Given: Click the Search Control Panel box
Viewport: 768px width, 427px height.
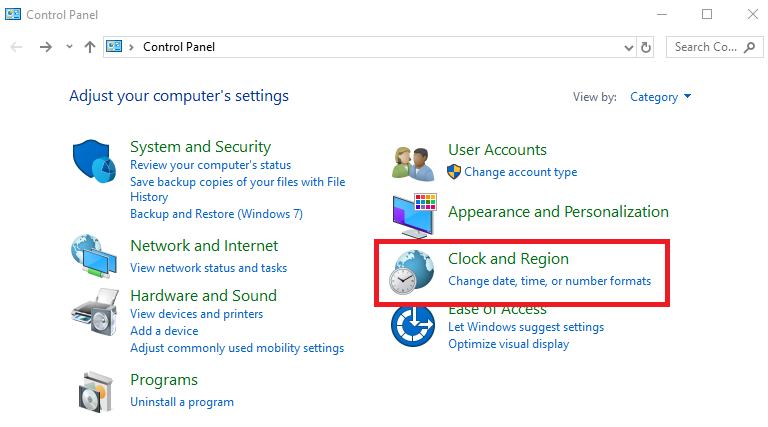Looking at the screenshot, I should 706,47.
